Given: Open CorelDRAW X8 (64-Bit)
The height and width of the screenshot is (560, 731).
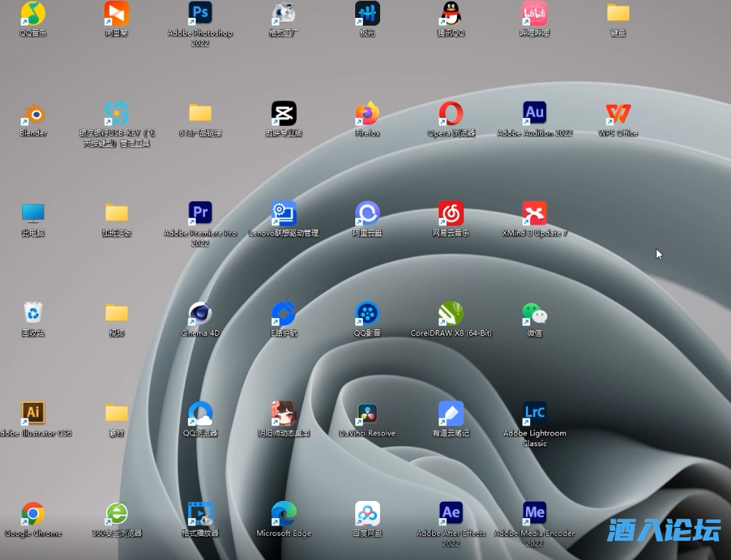Looking at the screenshot, I should point(451,313).
